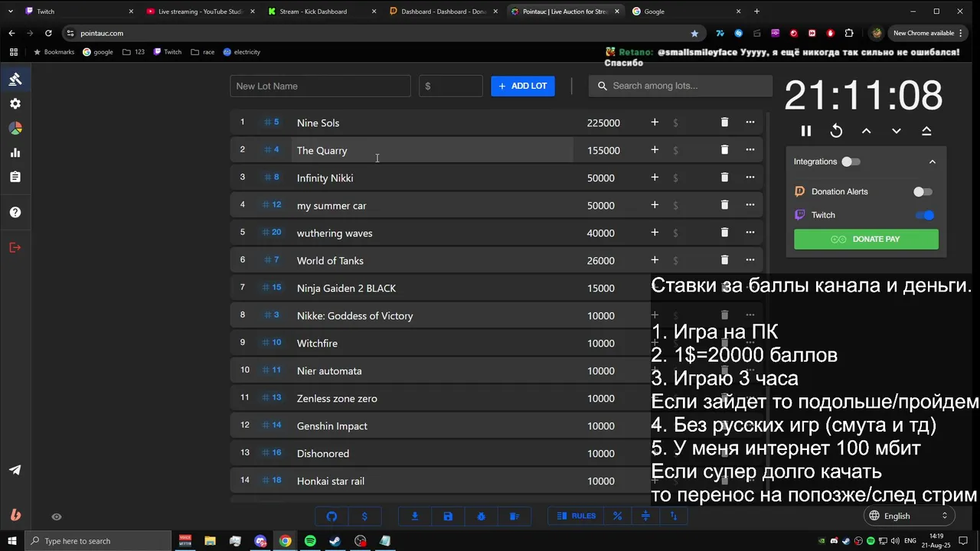Click the Boosty icon at sidebar bottom

pos(15,515)
